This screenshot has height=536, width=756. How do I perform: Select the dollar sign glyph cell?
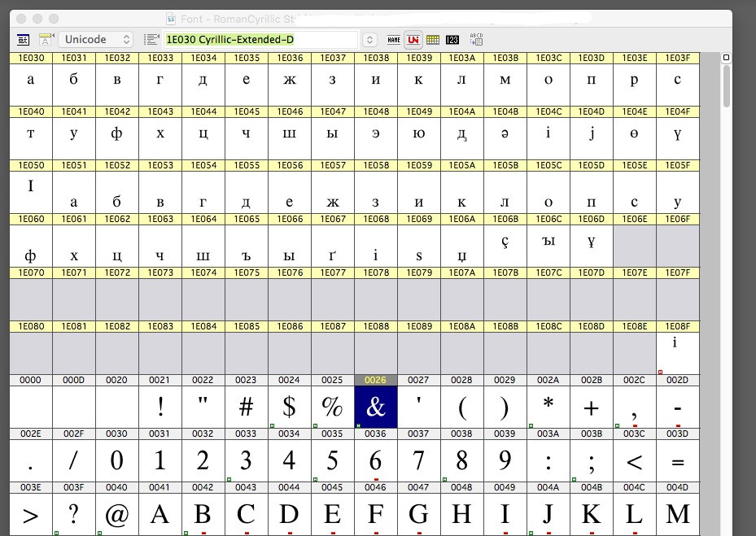[289, 407]
